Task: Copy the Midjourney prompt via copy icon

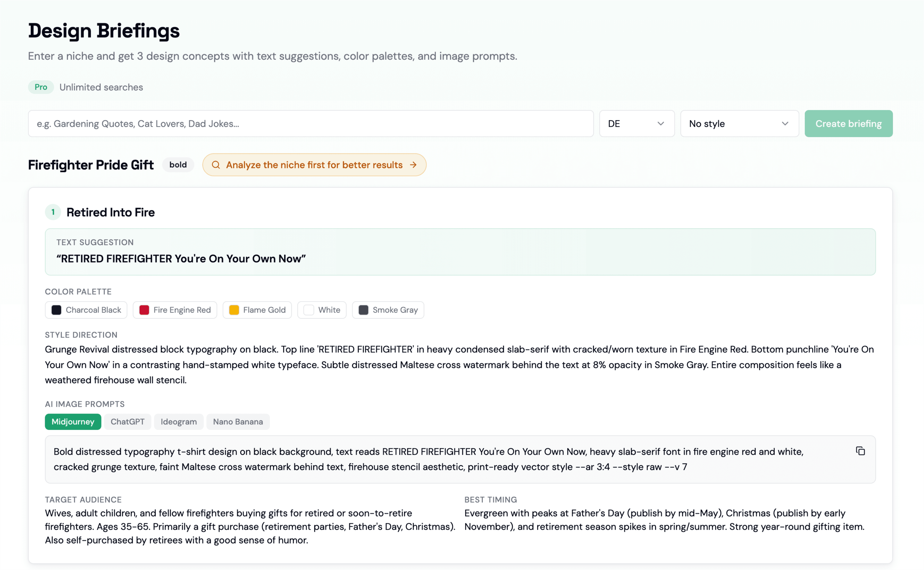Action: (860, 451)
